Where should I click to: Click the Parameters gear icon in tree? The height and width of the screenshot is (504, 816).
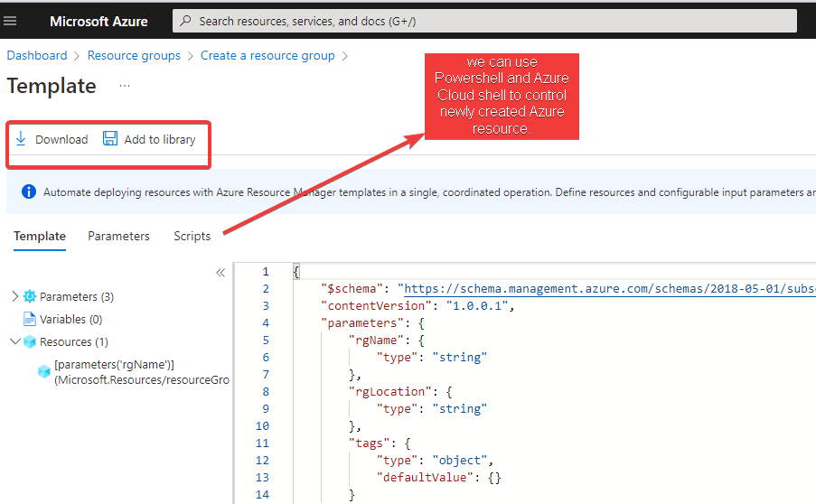tap(30, 296)
